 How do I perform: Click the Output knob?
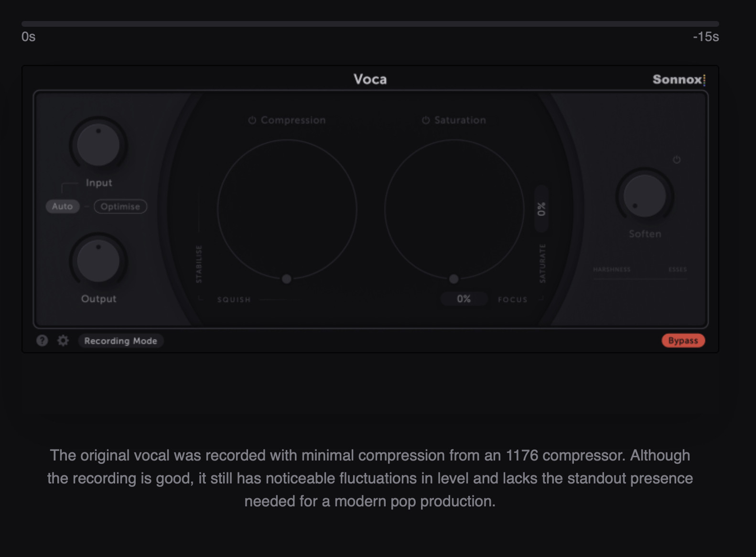click(98, 261)
